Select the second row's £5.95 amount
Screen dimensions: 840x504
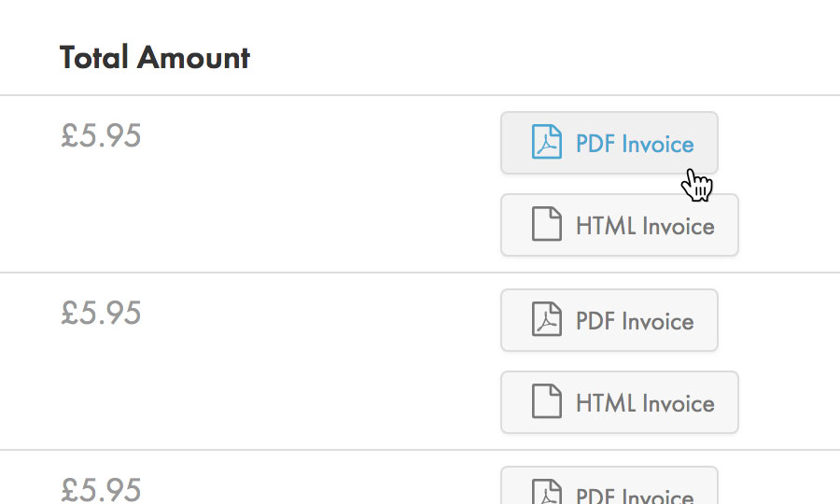point(101,313)
